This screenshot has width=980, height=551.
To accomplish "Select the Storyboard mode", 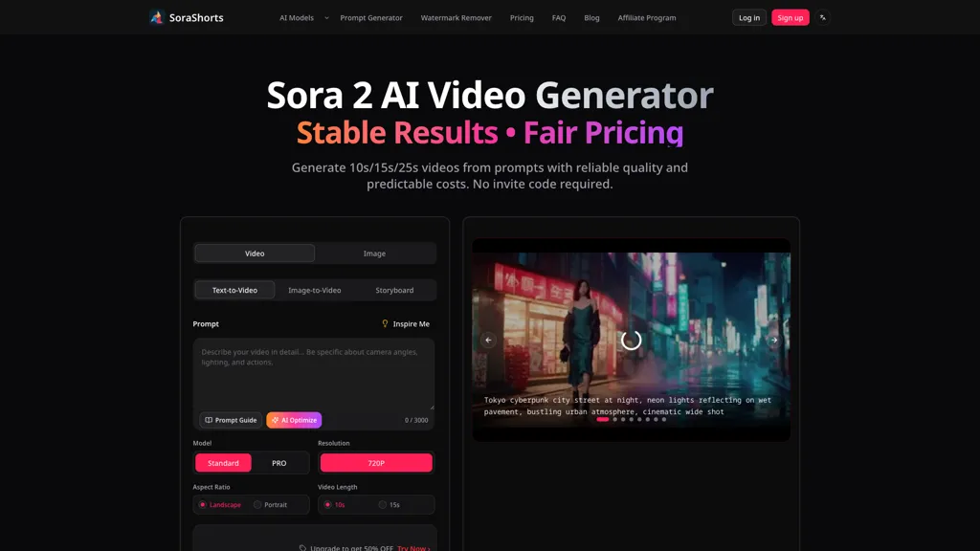I will tap(394, 290).
